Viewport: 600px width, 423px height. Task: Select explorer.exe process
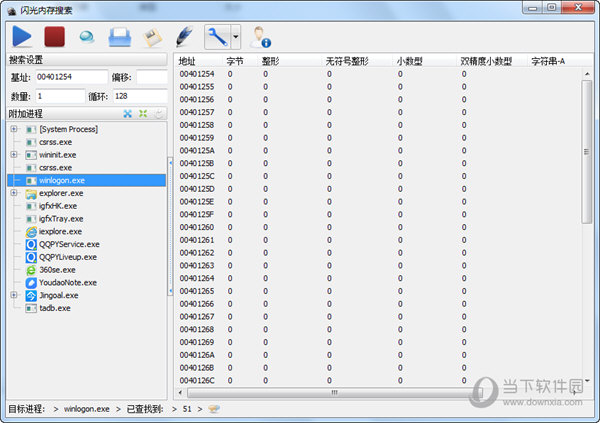(61, 193)
